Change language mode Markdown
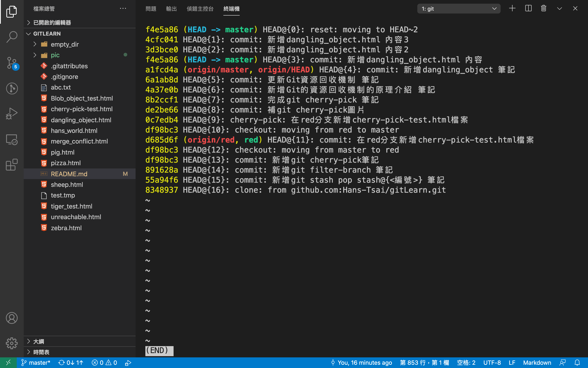 click(537, 363)
